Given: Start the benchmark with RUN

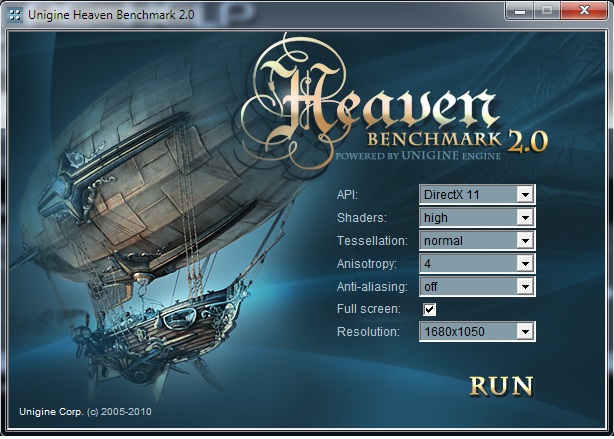Looking at the screenshot, I should (502, 386).
